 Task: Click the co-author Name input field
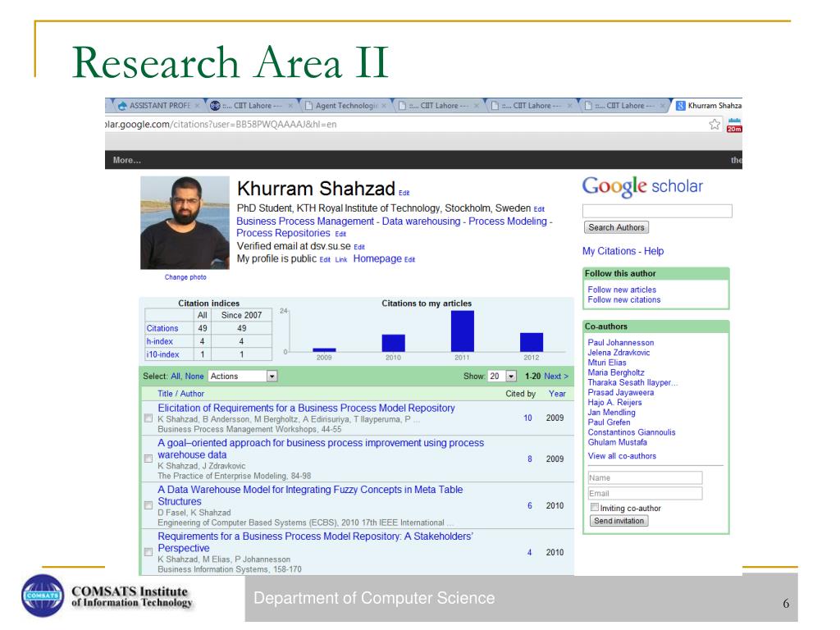pos(645,478)
